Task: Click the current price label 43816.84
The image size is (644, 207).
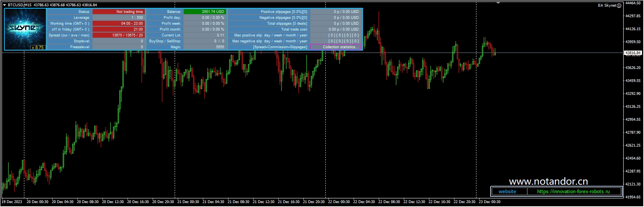Action: 633,53
